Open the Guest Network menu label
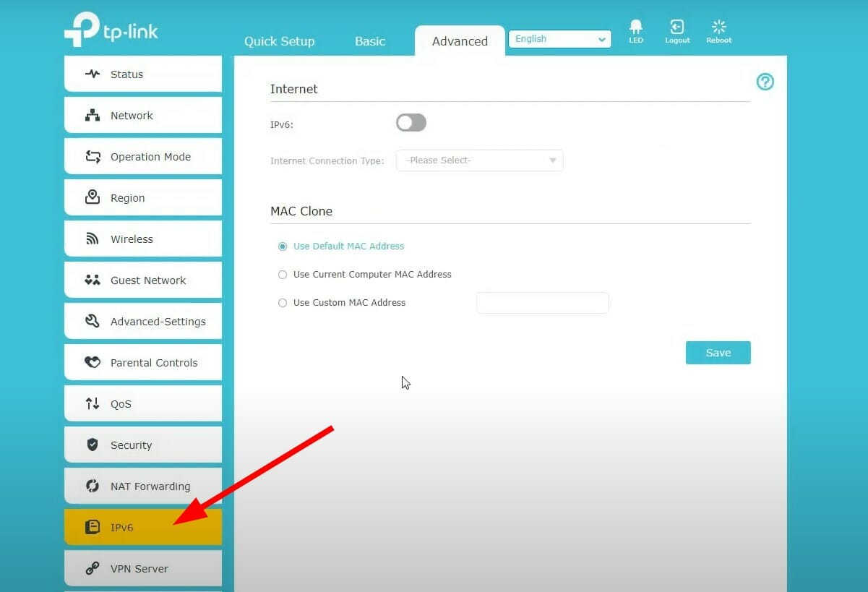868x592 pixels. coord(148,280)
